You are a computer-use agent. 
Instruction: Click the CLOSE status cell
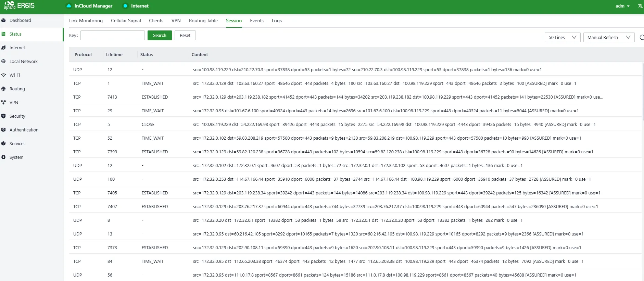coord(148,124)
